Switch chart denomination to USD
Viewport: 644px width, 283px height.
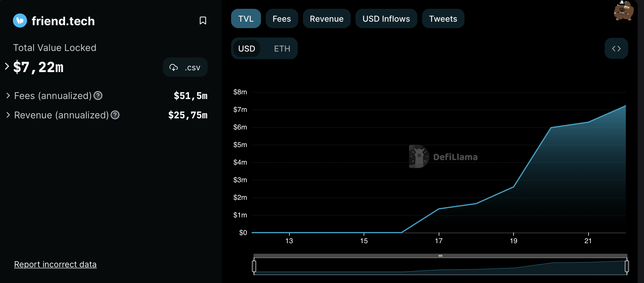point(247,48)
